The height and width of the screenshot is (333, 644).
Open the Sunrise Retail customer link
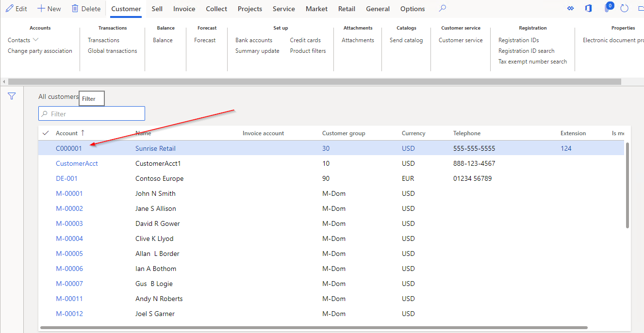[155, 148]
